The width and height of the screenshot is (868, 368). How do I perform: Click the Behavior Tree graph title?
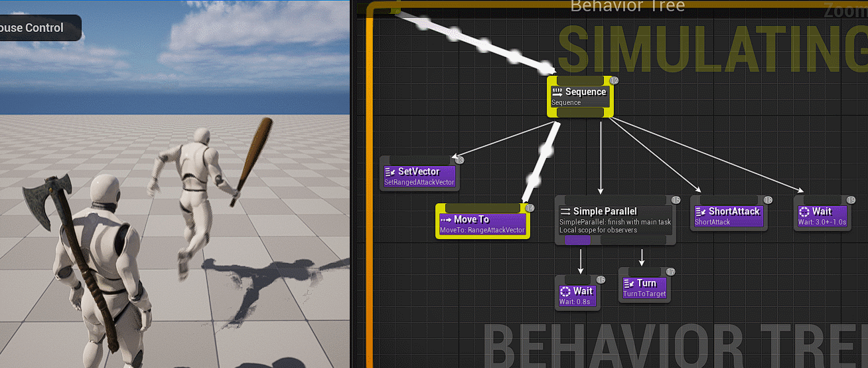pyautogui.click(x=627, y=6)
